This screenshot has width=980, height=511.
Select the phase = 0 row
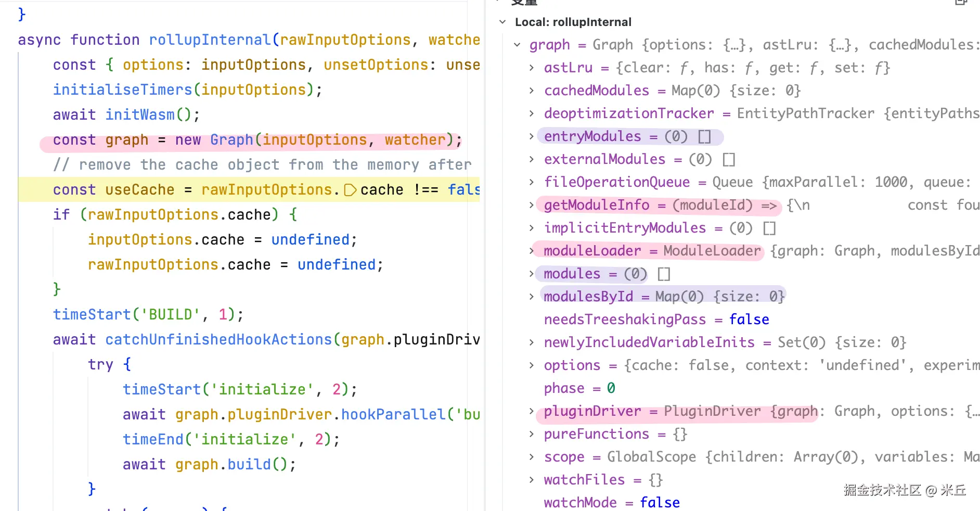[x=579, y=388]
